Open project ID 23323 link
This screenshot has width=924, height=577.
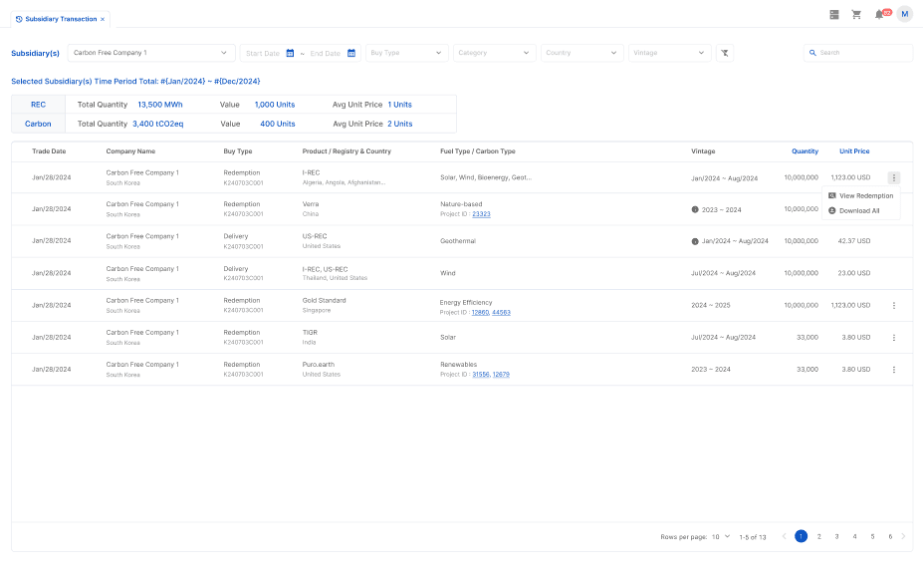481,214
